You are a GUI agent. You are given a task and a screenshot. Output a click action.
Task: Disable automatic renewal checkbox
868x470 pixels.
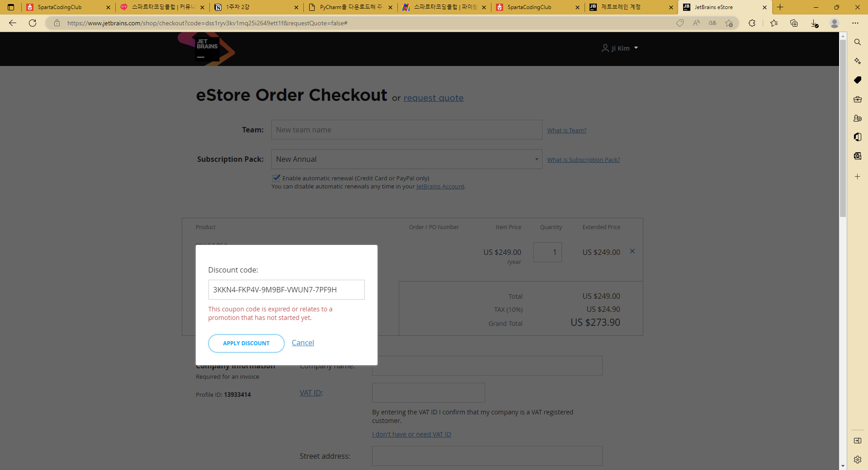coord(276,178)
